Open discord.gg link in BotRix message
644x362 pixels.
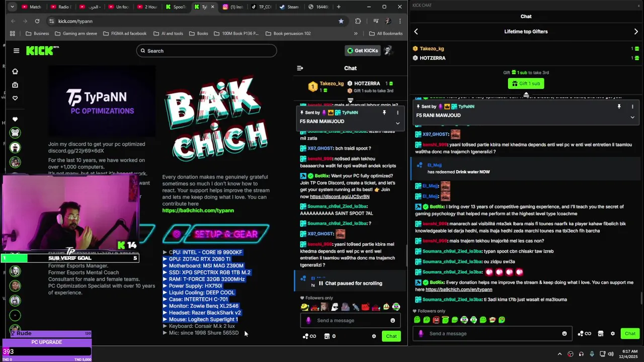point(340,197)
